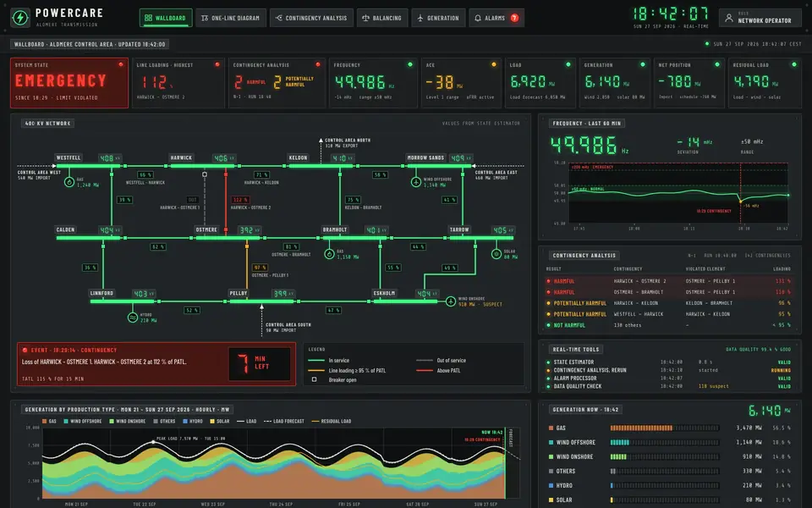Open the Generation tab
The height and width of the screenshot is (508, 812).
coord(438,18)
